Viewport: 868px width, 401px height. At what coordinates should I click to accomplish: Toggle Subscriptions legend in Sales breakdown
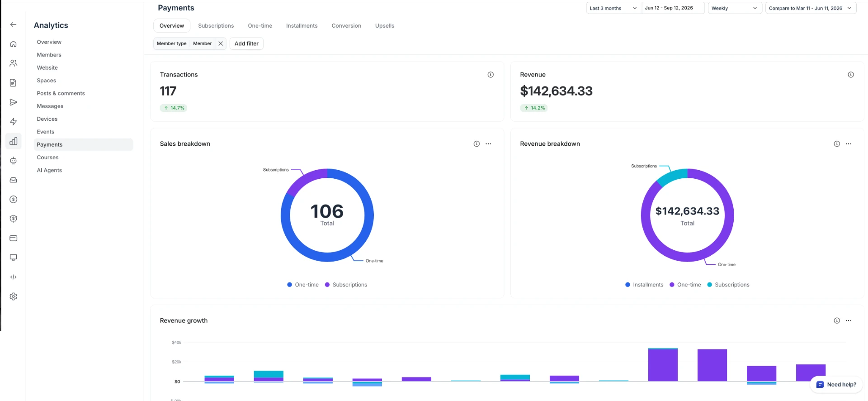pos(346,285)
